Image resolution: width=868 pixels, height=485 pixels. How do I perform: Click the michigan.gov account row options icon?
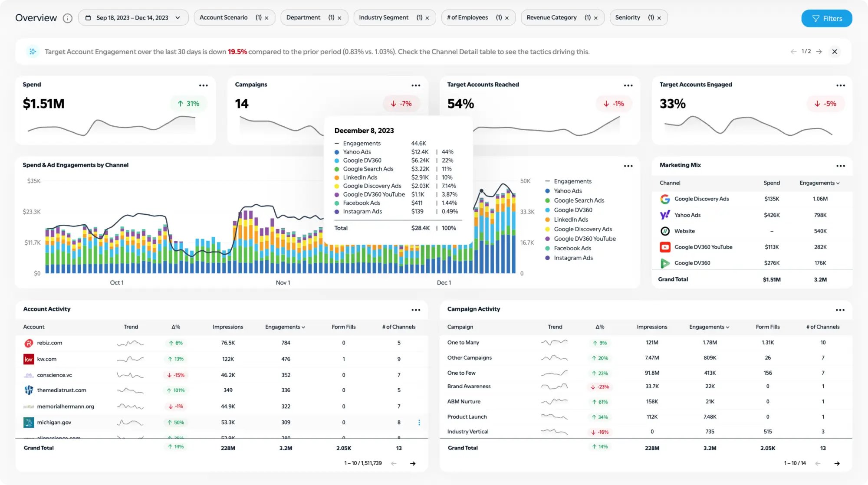point(419,422)
